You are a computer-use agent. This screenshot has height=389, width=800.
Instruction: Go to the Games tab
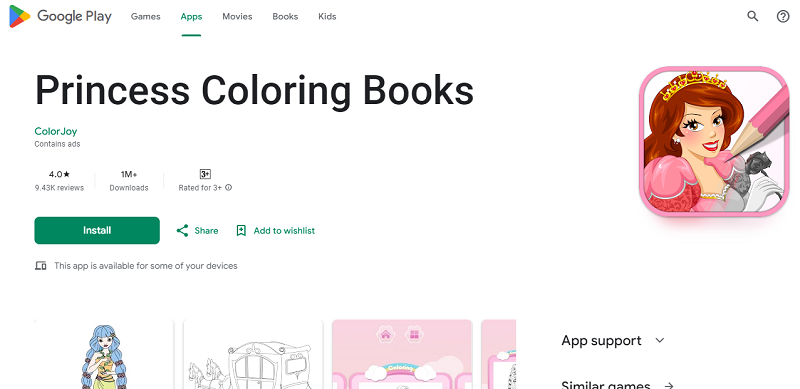[145, 16]
